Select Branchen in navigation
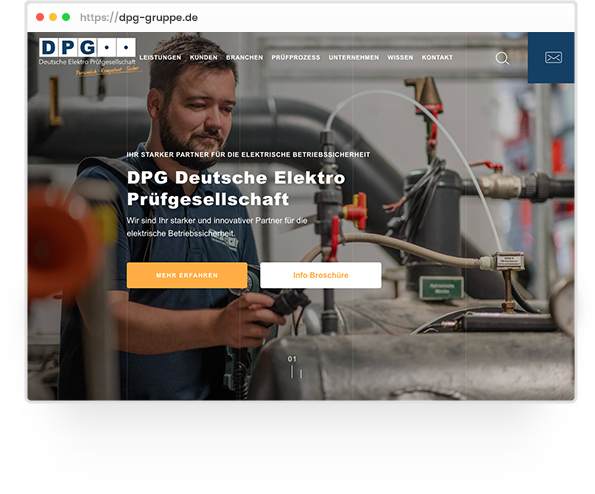This screenshot has height=494, width=595. click(x=244, y=57)
